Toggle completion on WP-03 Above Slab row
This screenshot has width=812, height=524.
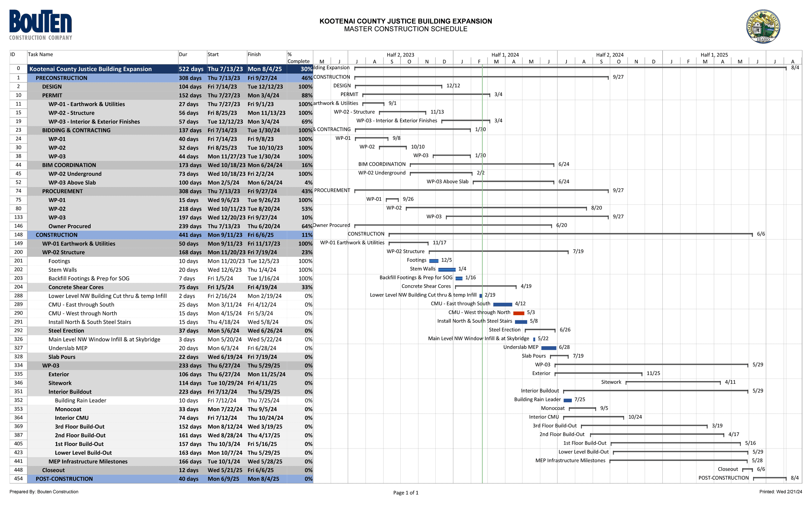(x=307, y=182)
